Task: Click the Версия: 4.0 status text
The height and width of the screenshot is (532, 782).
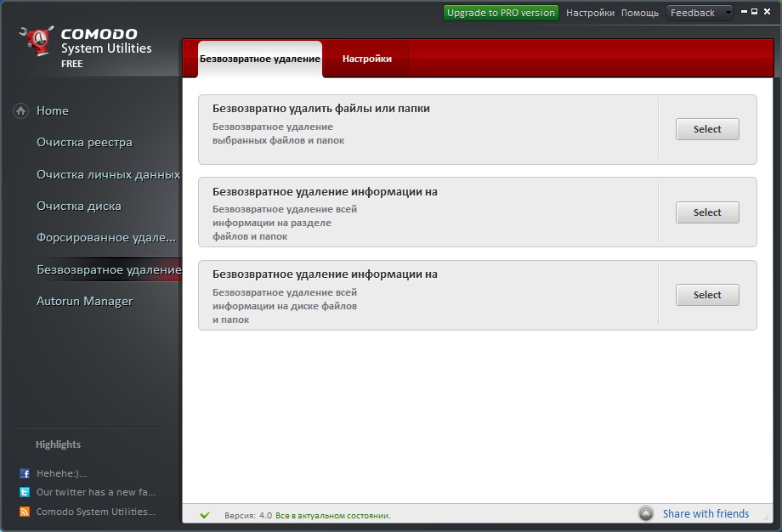Action: pyautogui.click(x=248, y=516)
